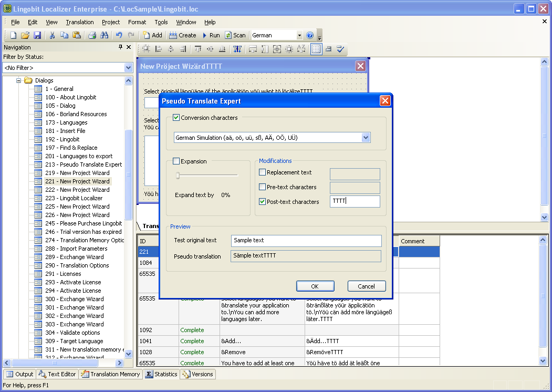
Task: Click the checkmark validate layout icon
Action: tap(340, 49)
